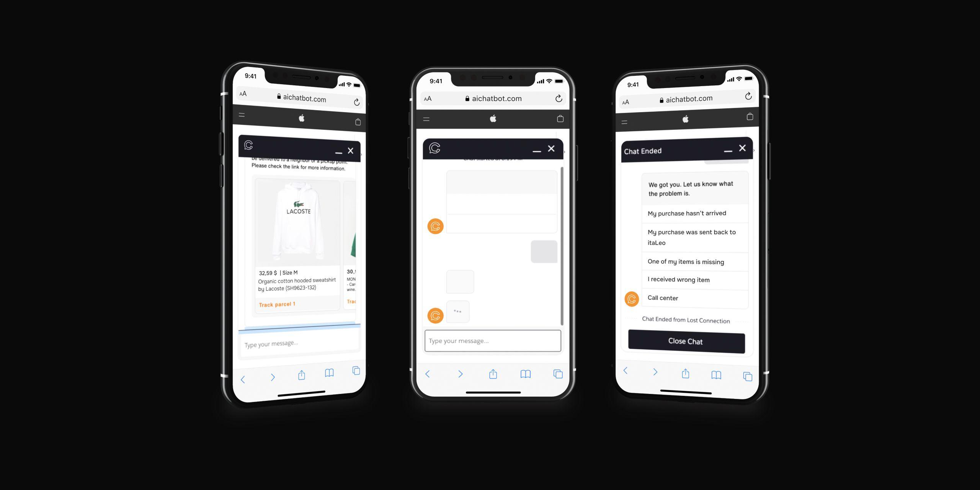Click 'Track parcel 1' link on left phone

tap(278, 304)
